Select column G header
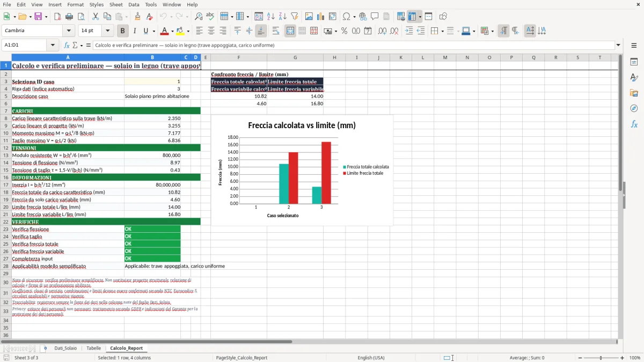Viewport: 644px width, 362px height. (295, 57)
